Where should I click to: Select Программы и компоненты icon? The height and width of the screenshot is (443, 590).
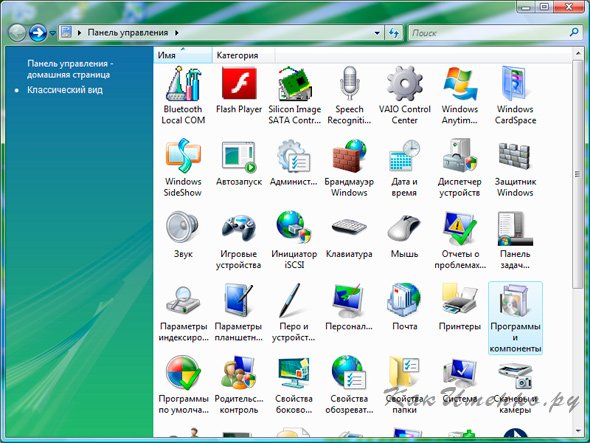pos(515,318)
